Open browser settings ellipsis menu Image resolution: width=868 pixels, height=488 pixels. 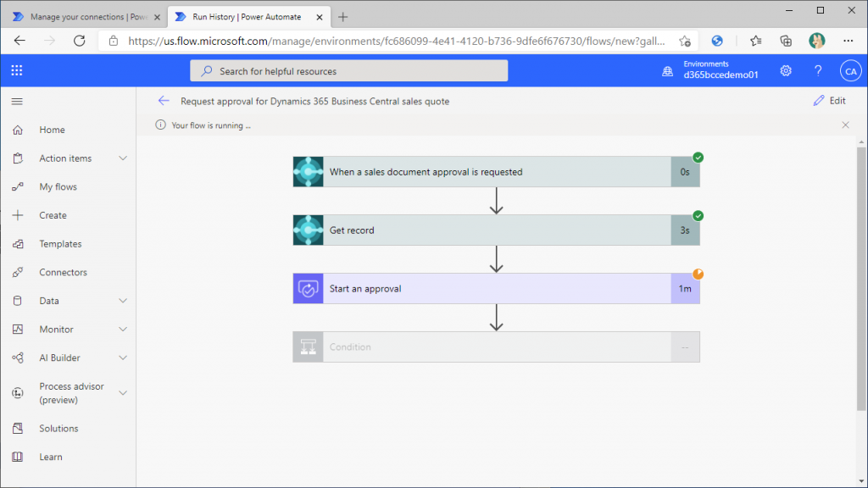(848, 41)
